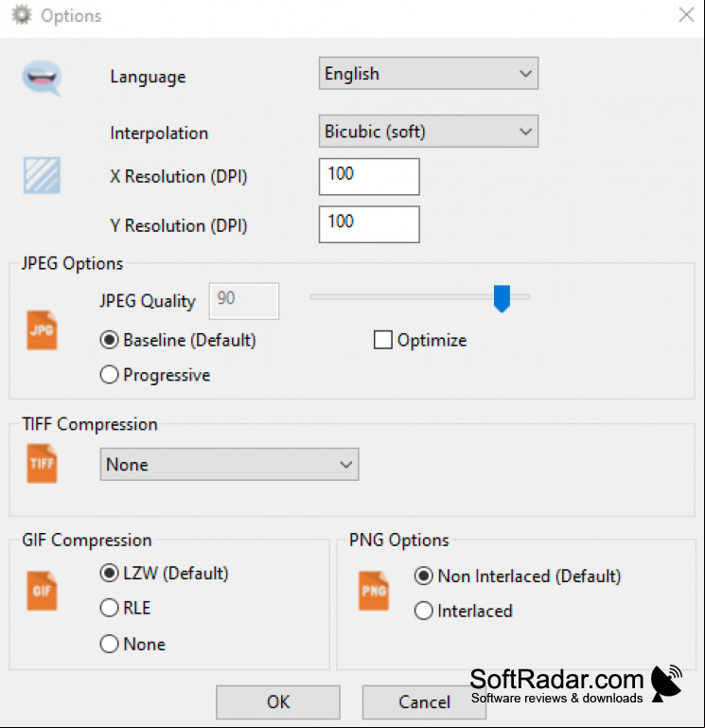Screen dimensions: 705x728
Task: Open the Interpolation dropdown showing Bicubic (soft)
Action: pos(429,132)
